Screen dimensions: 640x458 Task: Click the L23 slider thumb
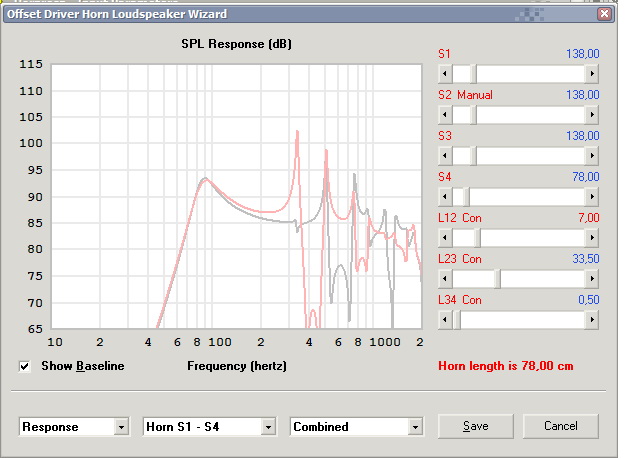point(498,279)
